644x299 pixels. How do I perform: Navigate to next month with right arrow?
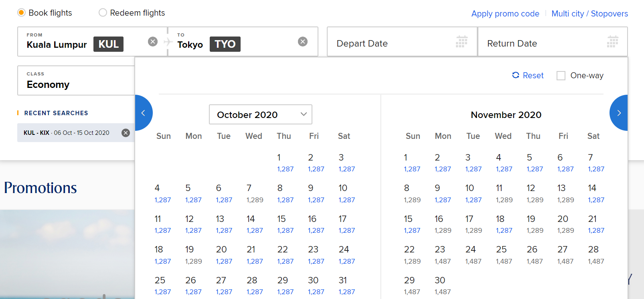pos(618,113)
